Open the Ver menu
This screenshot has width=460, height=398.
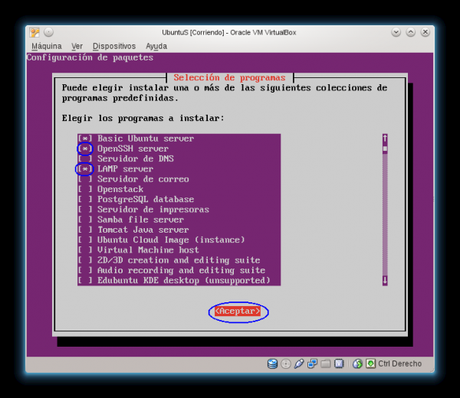coord(77,46)
